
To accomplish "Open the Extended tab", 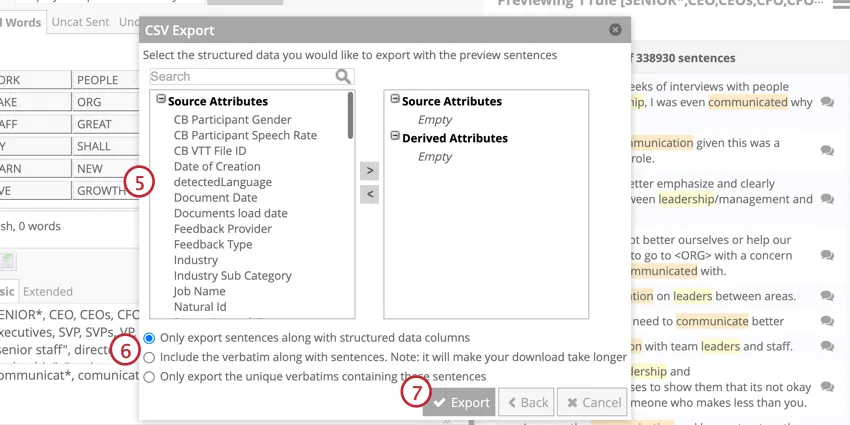I will pyautogui.click(x=48, y=291).
